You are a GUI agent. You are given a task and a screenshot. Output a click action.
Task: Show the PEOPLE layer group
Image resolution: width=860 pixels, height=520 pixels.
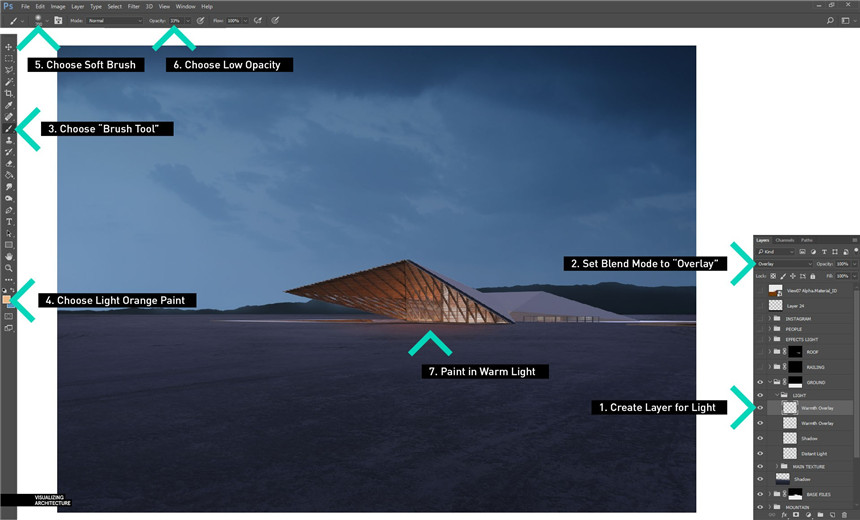coord(760,328)
